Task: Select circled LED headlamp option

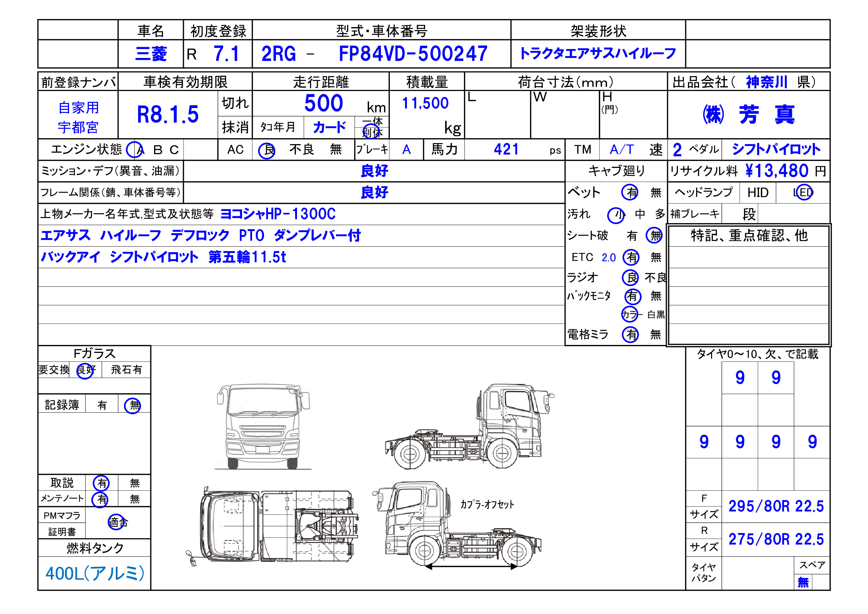Action: [x=804, y=192]
